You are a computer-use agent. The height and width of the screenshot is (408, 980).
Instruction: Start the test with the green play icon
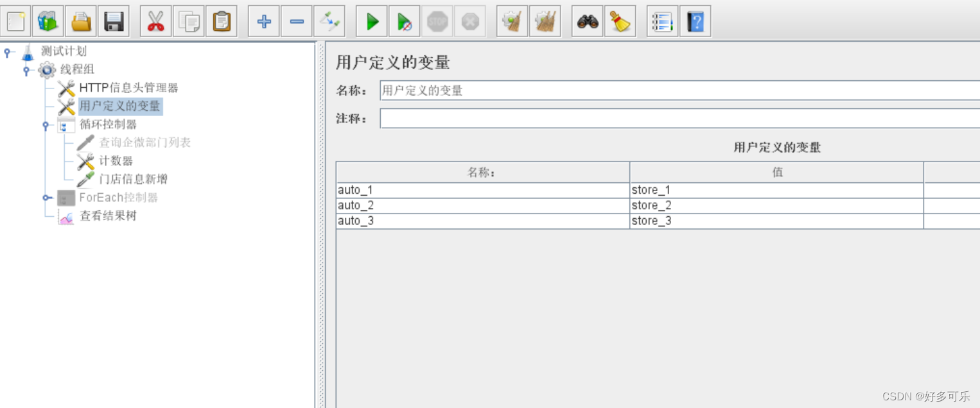point(371,21)
